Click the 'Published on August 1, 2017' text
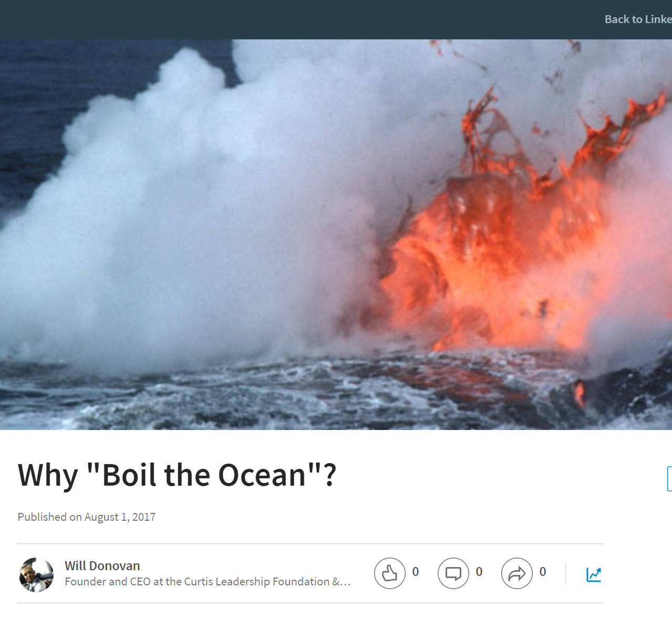Image resolution: width=672 pixels, height=619 pixels. tap(87, 517)
